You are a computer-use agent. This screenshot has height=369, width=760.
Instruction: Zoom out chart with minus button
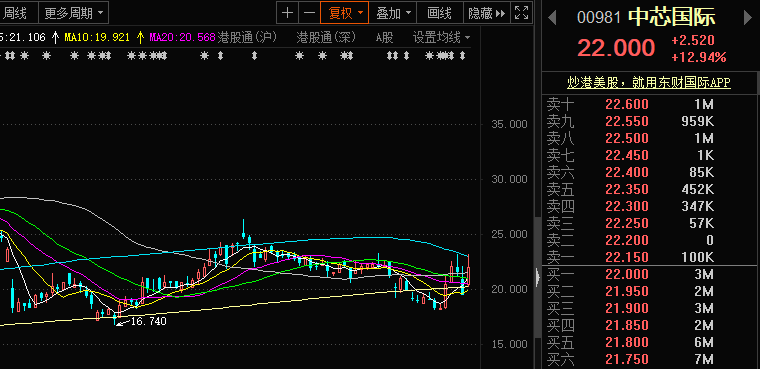click(x=309, y=13)
